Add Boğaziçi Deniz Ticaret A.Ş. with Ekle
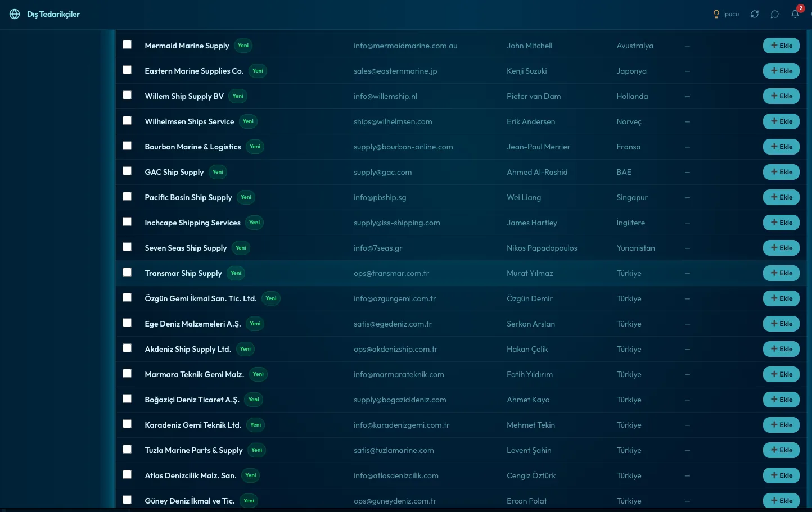The image size is (812, 512). pos(781,400)
